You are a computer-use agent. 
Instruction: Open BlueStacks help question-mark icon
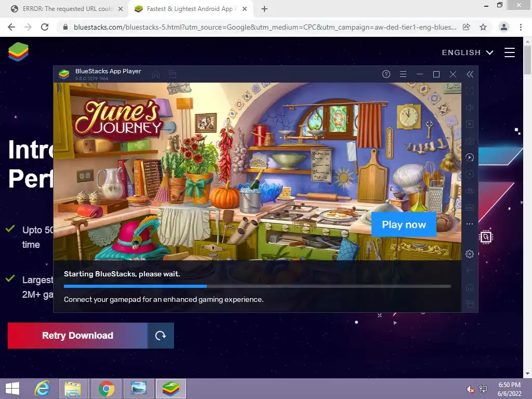386,74
